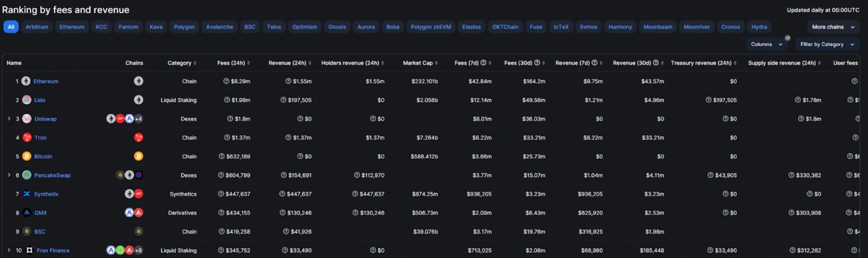Select the Polygon chain tab

[184, 27]
